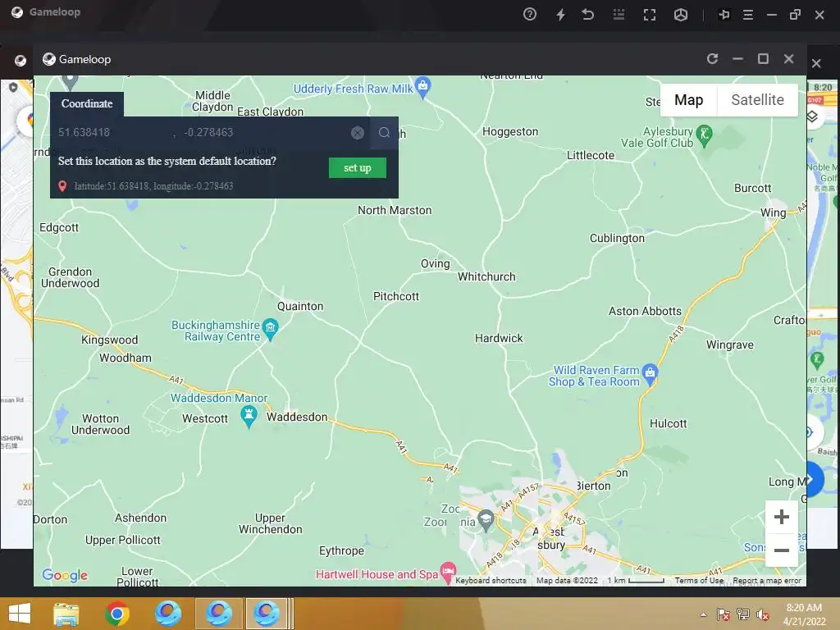Click the North Marston place label
This screenshot has width=840, height=630.
pyautogui.click(x=395, y=210)
